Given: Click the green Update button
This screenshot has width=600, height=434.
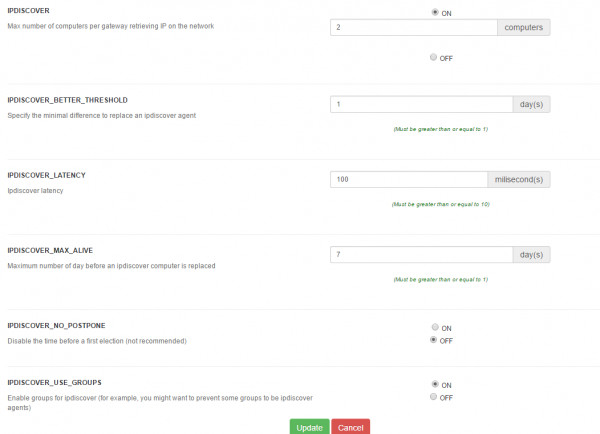Looking at the screenshot, I should 310,427.
